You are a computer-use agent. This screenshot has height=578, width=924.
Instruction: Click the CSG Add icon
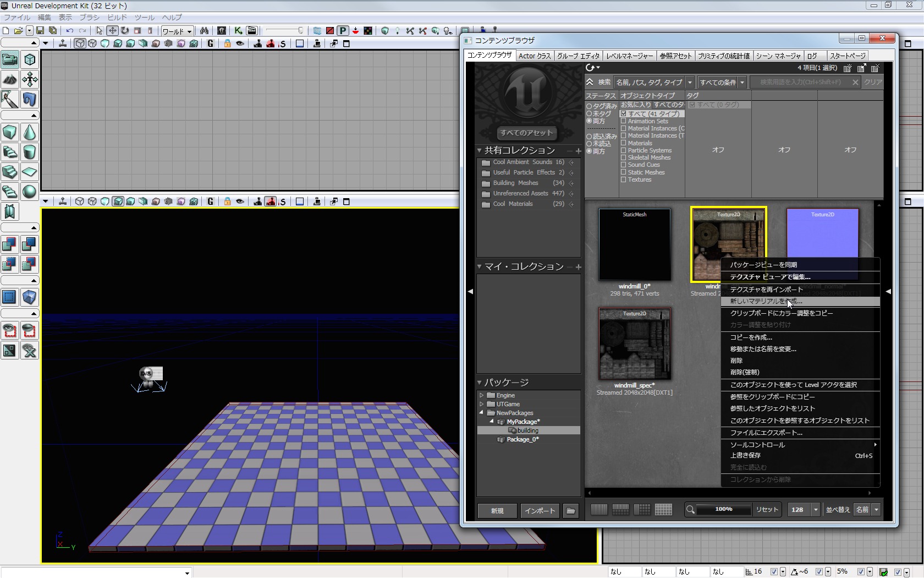(10, 244)
